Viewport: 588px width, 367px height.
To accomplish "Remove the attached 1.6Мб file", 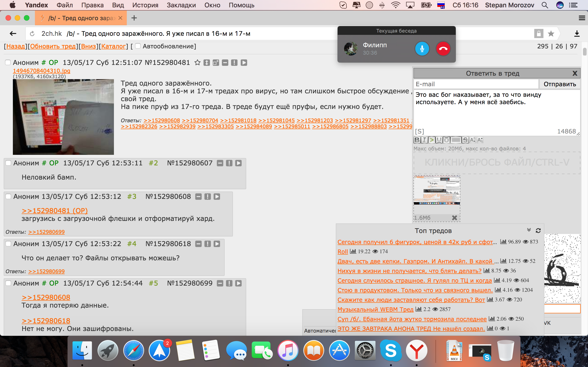I will 454,218.
